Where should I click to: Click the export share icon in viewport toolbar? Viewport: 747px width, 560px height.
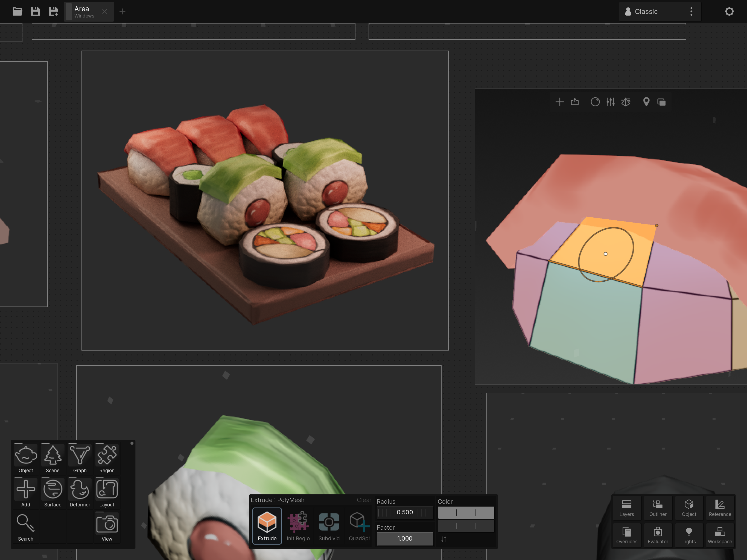(575, 102)
